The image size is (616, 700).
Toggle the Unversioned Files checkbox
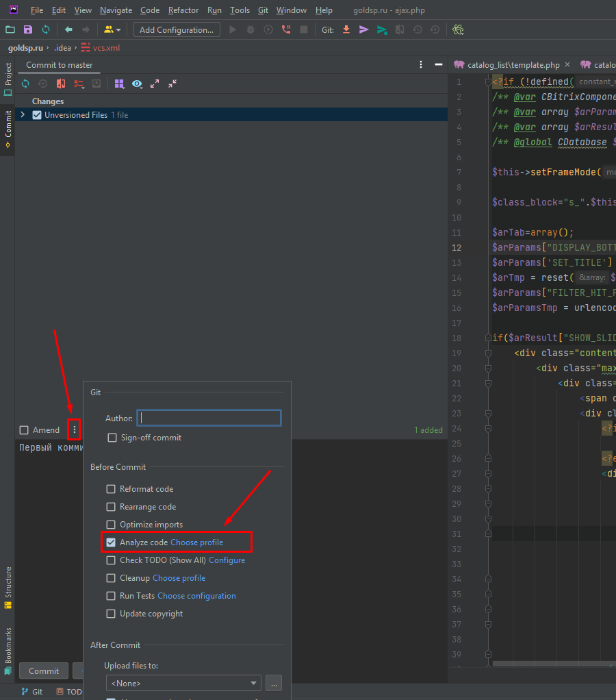point(37,115)
